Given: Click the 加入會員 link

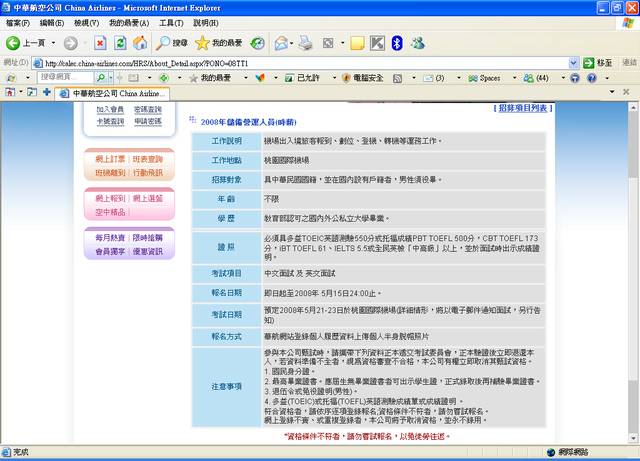Looking at the screenshot, I should (110, 109).
